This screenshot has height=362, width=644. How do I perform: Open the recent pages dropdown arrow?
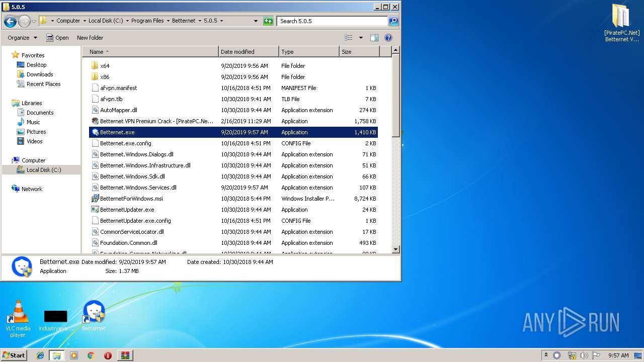coord(34,21)
